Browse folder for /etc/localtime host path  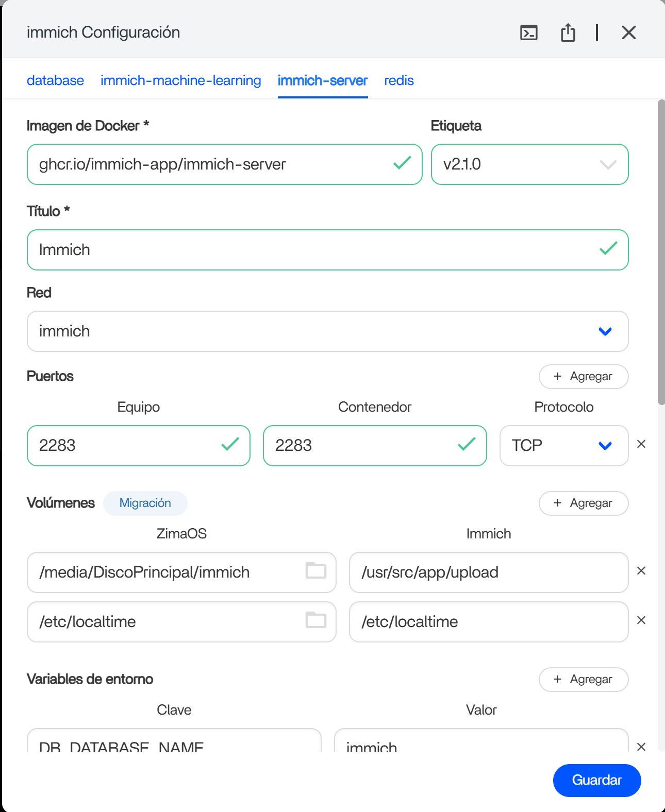[315, 620]
